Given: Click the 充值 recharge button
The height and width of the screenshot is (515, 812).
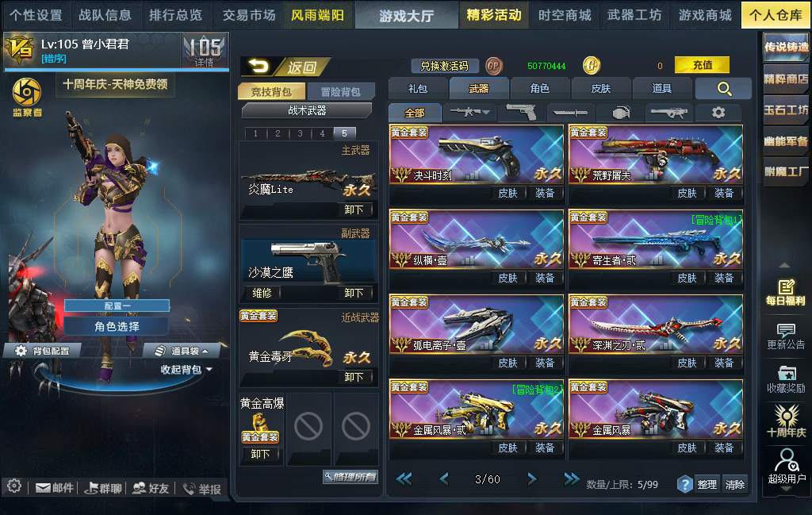Looking at the screenshot, I should click(702, 65).
